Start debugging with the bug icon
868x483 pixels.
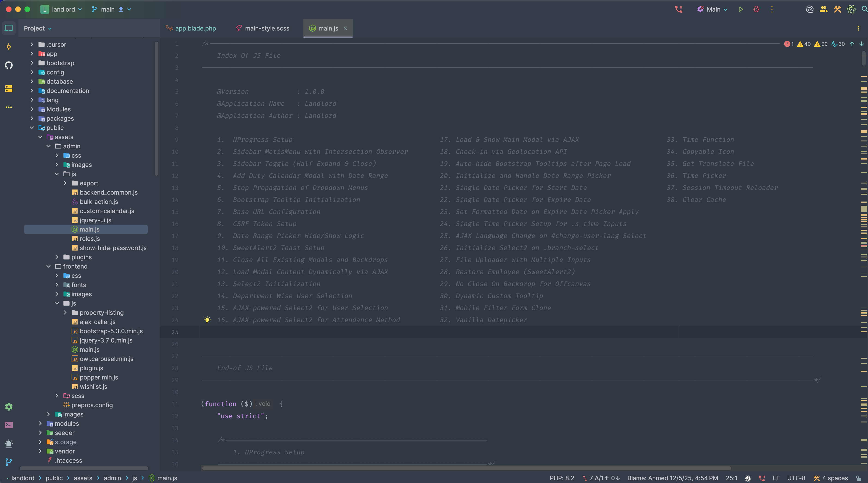tap(756, 9)
